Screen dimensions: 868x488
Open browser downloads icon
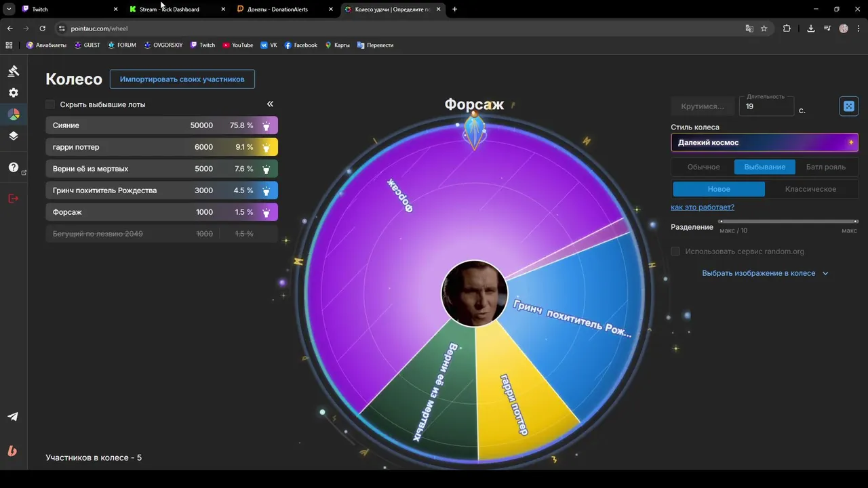pyautogui.click(x=811, y=28)
